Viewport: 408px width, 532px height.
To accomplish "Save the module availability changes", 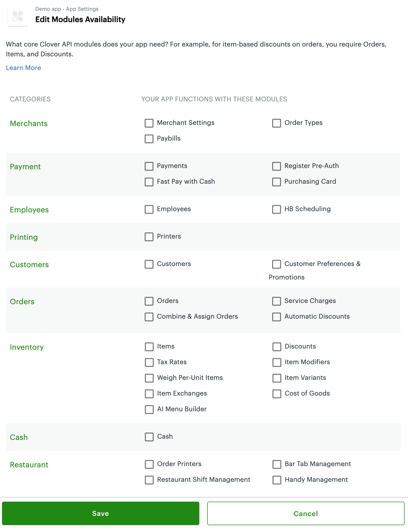I will click(101, 513).
